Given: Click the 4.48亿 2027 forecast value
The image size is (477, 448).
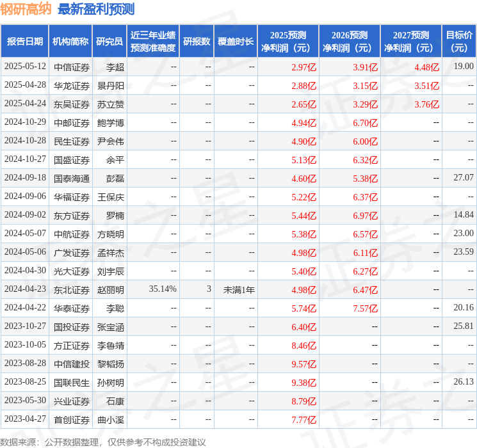Looking at the screenshot, I should [426, 67].
